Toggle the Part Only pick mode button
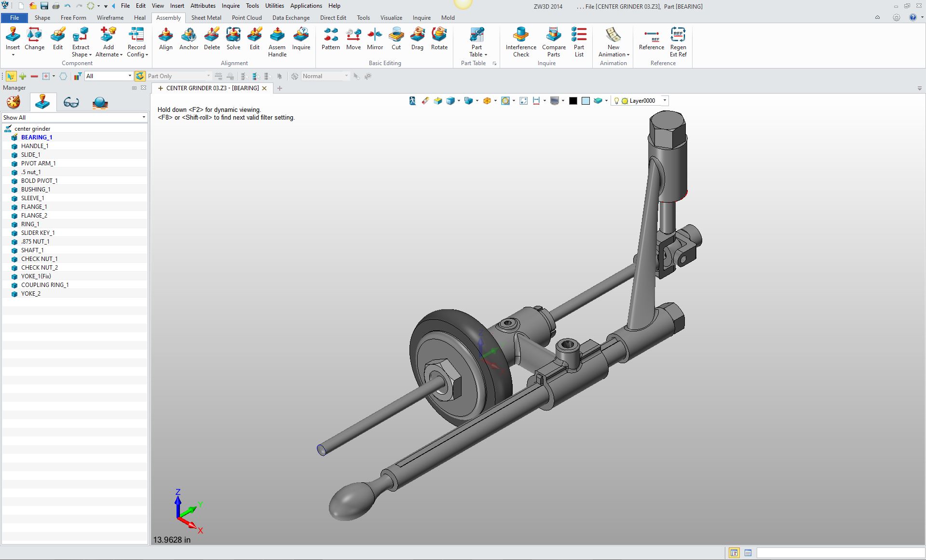This screenshot has height=560, width=926. coord(140,76)
